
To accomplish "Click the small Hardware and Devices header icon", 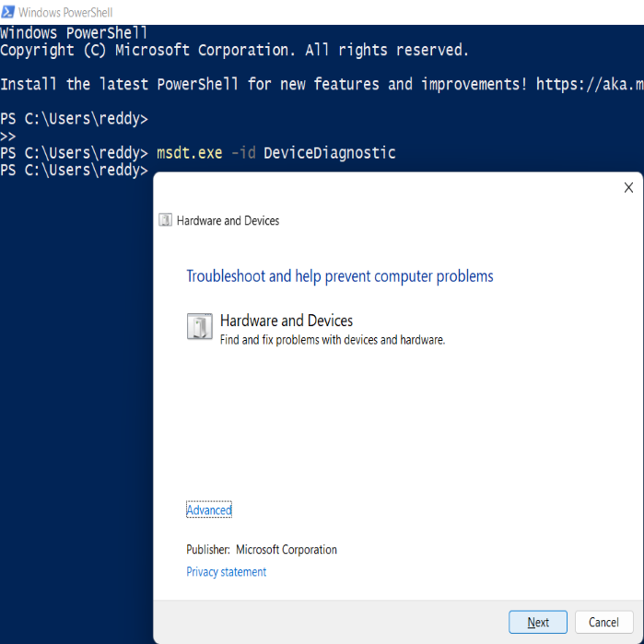I will point(165,220).
